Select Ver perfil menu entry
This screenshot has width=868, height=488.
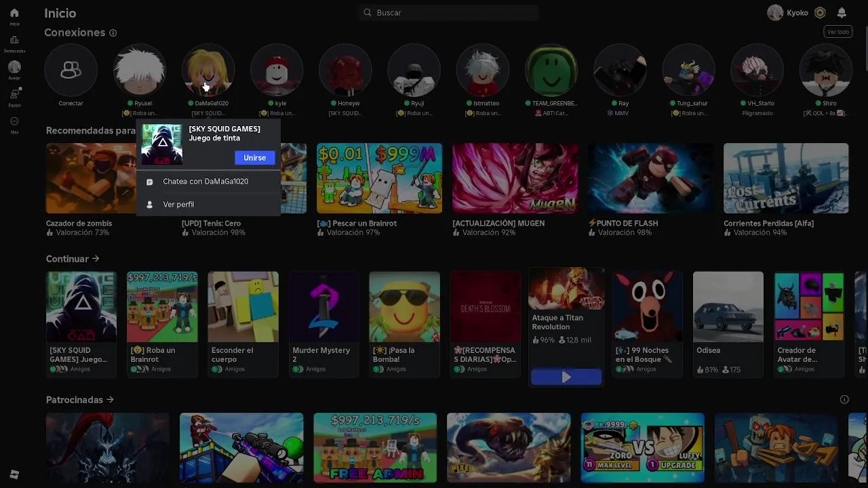point(208,204)
